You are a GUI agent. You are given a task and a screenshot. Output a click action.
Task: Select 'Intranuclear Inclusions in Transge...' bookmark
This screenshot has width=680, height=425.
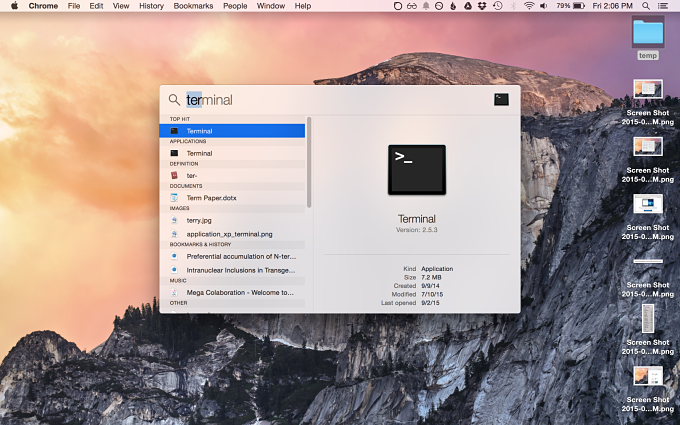point(232,270)
